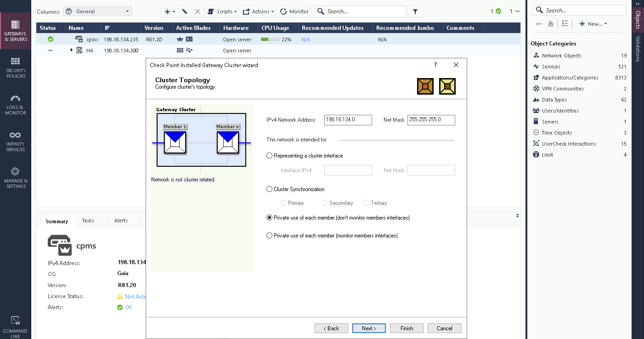This screenshot has width=644, height=339.
Task: Open the Infinity Services section
Action: [15, 141]
